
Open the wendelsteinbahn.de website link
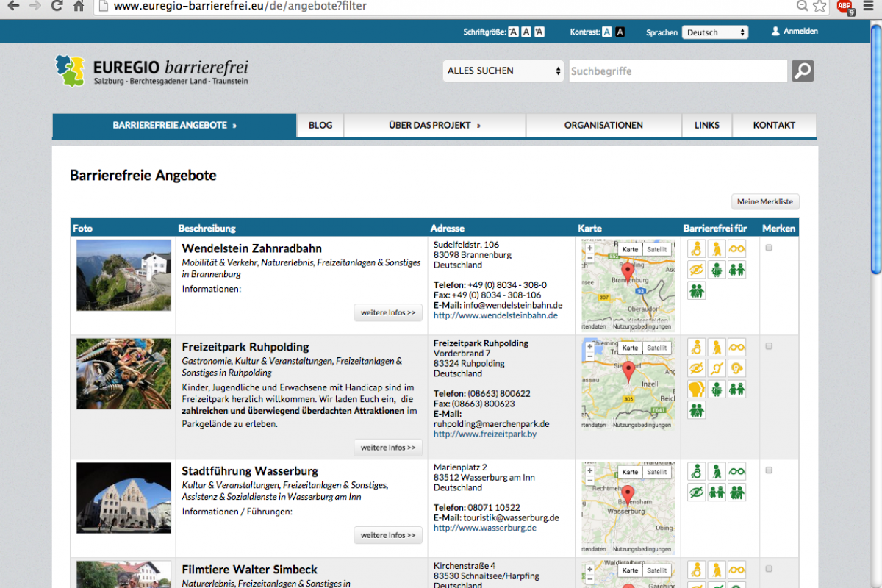tap(495, 315)
